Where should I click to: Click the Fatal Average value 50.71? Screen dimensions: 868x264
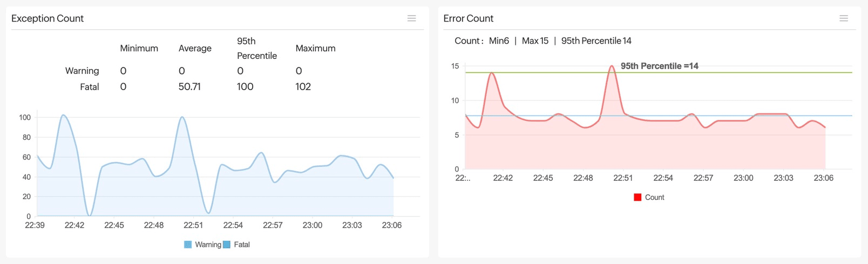tap(189, 86)
